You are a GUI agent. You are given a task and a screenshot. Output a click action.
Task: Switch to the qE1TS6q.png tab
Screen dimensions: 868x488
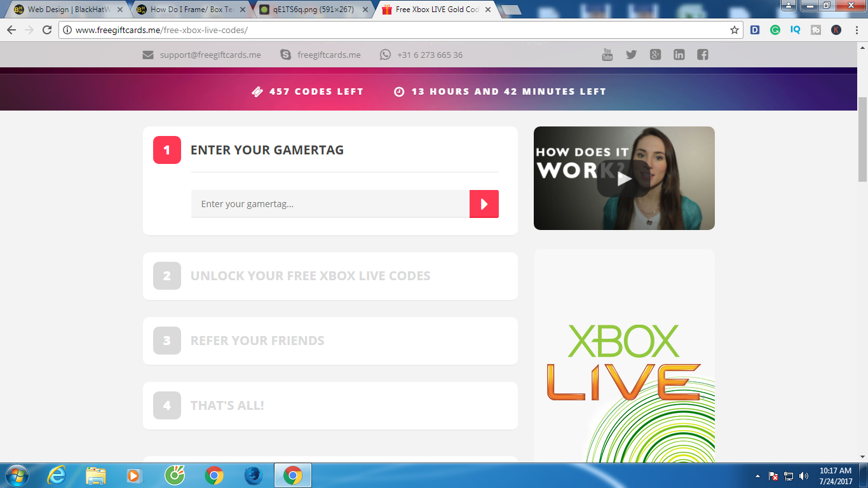pyautogui.click(x=313, y=10)
